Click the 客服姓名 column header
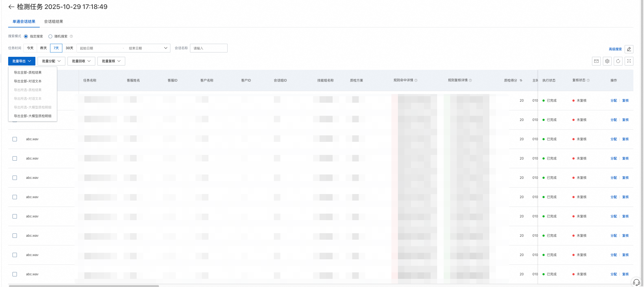Image resolution: width=644 pixels, height=287 pixels. 133,80
